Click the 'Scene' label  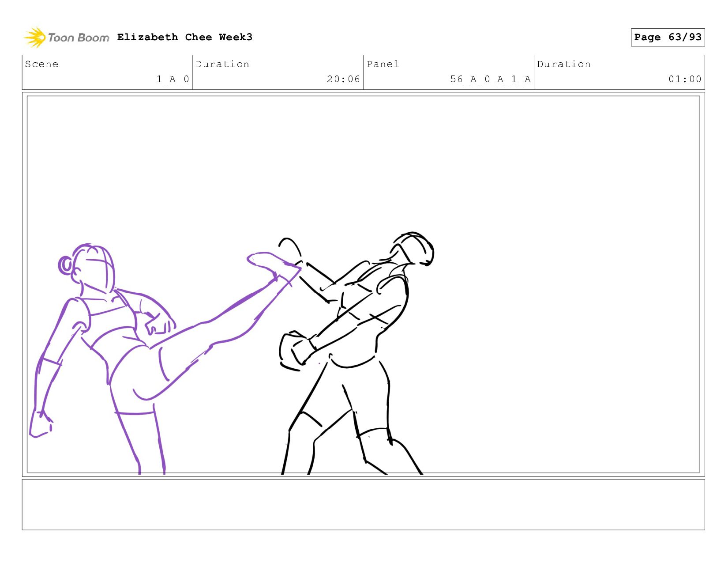[x=41, y=64]
